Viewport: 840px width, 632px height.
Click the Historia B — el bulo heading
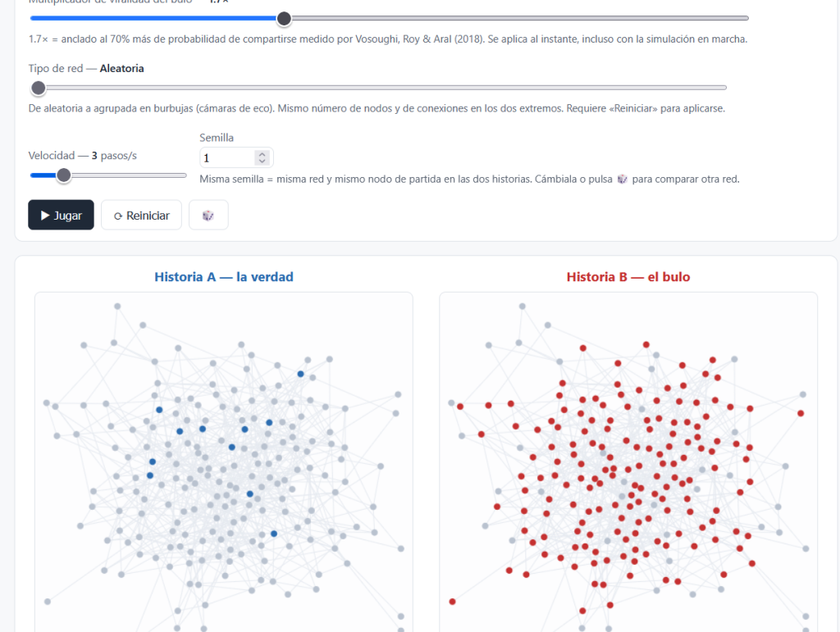628,277
